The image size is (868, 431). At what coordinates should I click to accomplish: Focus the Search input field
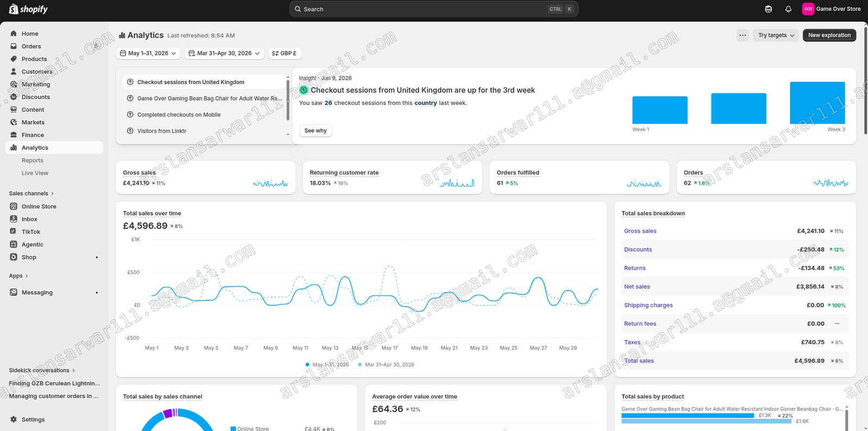coord(434,9)
